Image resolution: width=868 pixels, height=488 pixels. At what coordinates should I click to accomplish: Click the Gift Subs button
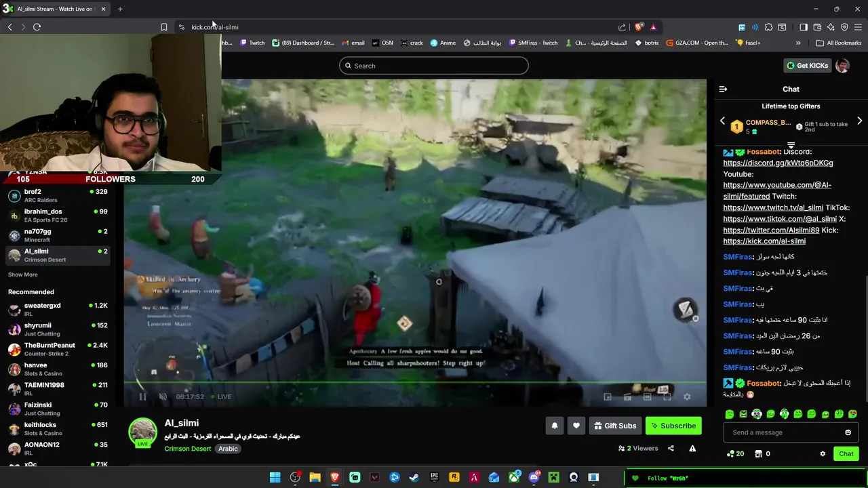tap(615, 426)
